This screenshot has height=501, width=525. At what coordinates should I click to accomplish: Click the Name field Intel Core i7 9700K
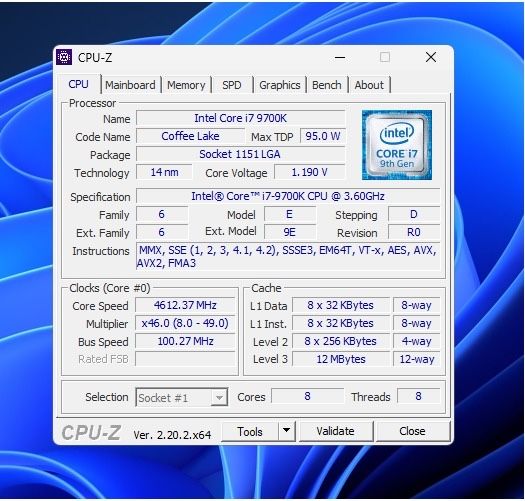click(240, 118)
